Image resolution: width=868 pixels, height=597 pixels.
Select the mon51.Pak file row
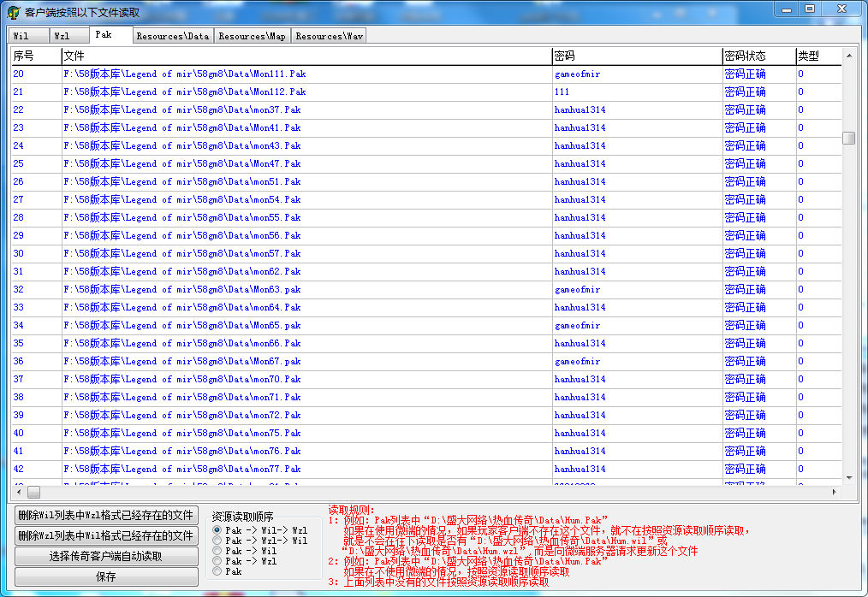point(426,181)
